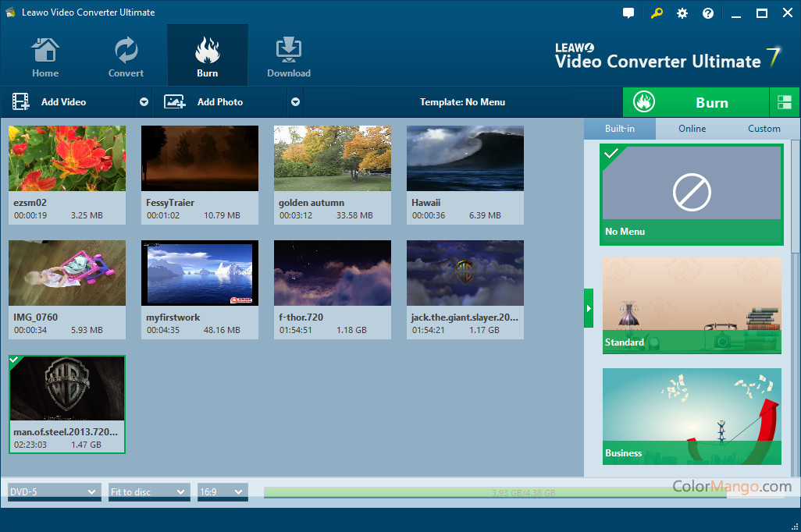Select the myfirstwork video thumbnail
Image resolution: width=801 pixels, height=532 pixels.
point(200,273)
